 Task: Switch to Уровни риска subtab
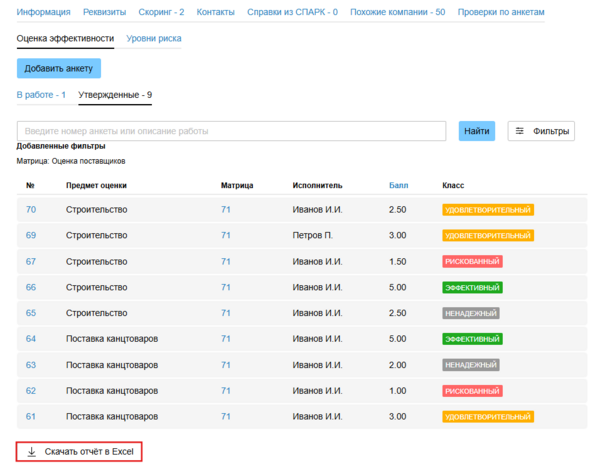(154, 38)
